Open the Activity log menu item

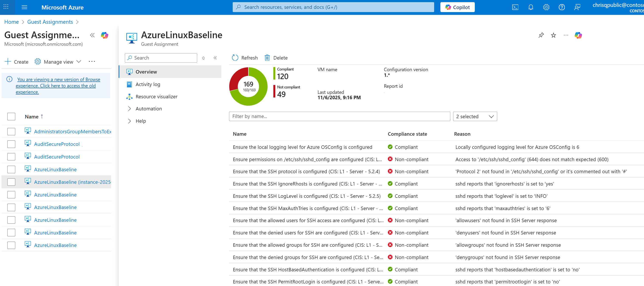click(x=147, y=84)
